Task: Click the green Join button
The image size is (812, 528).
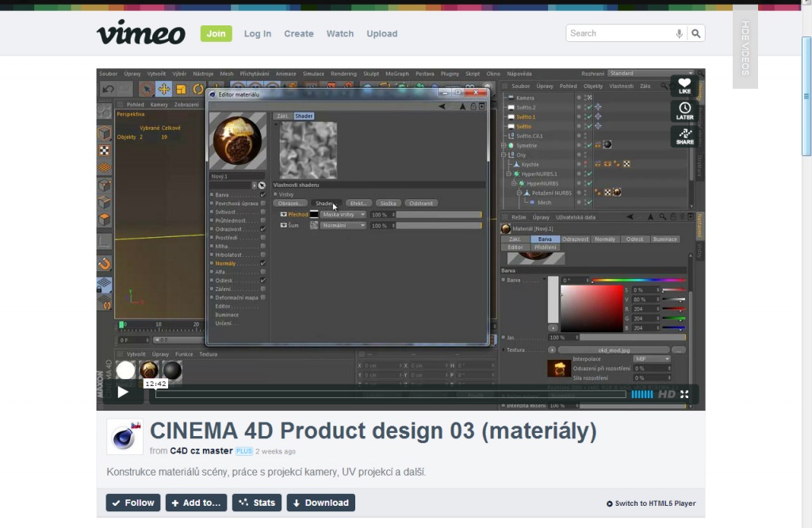Action: 216,33
